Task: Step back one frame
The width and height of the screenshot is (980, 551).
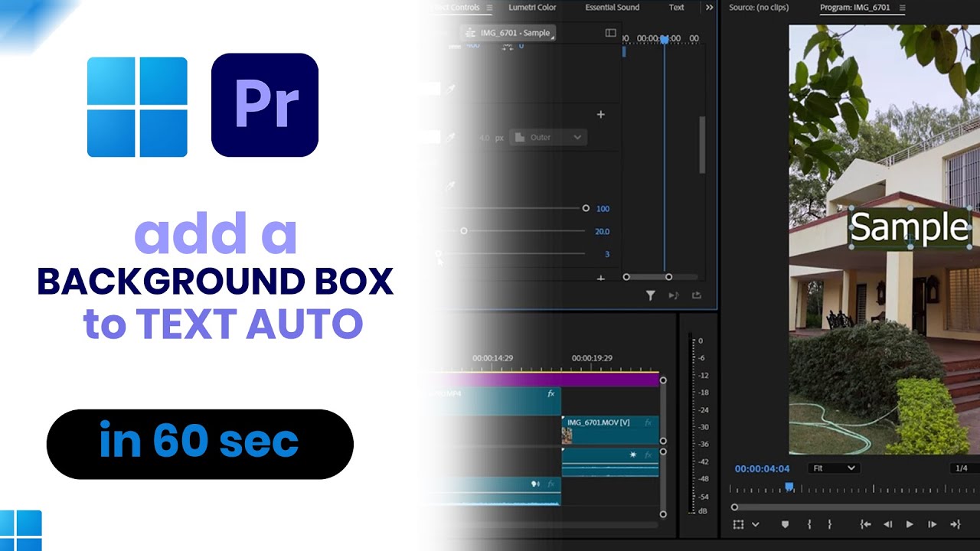Action: tap(888, 524)
